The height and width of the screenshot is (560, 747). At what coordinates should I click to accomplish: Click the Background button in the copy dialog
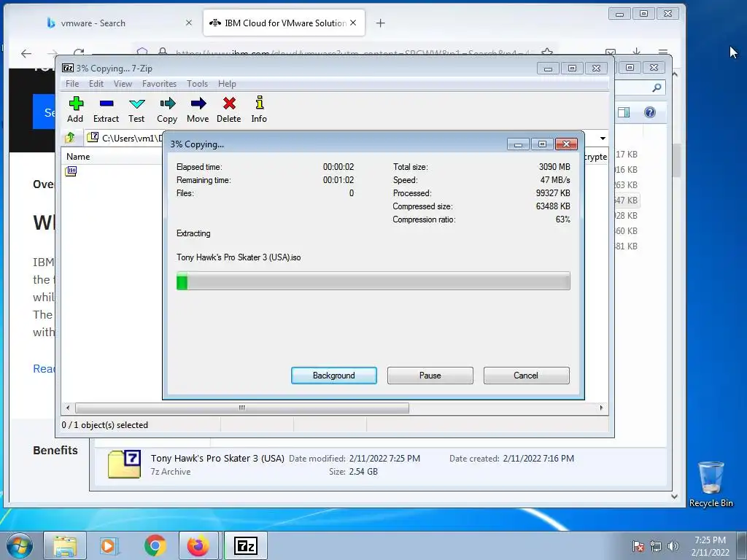point(334,376)
